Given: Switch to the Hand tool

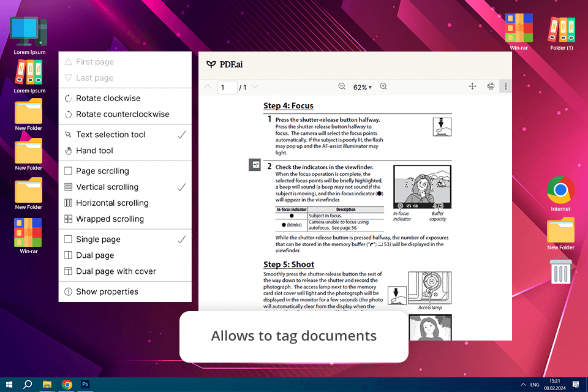Looking at the screenshot, I should [x=125, y=151].
